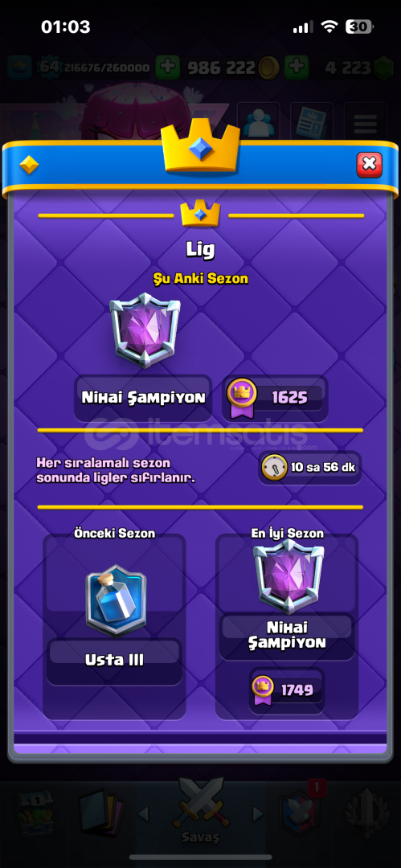Viewport: 401px width, 868px height.
Task: Navigate left with arrow beside Savaş
Action: coord(143,813)
